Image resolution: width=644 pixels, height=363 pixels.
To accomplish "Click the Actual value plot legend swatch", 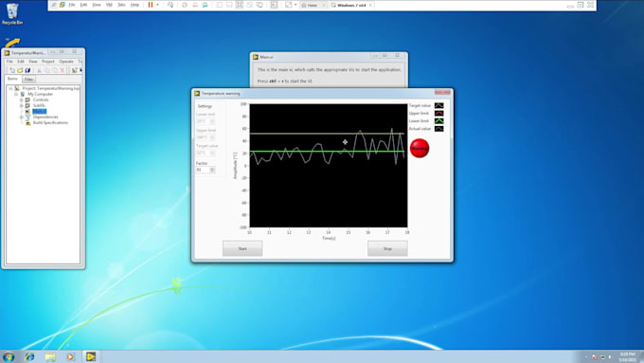I will [x=439, y=129].
